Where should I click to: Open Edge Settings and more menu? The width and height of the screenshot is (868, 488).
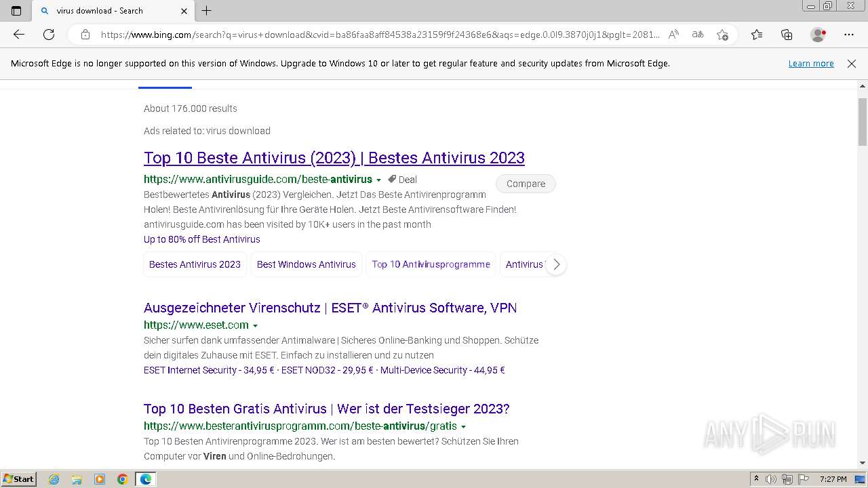pos(849,35)
